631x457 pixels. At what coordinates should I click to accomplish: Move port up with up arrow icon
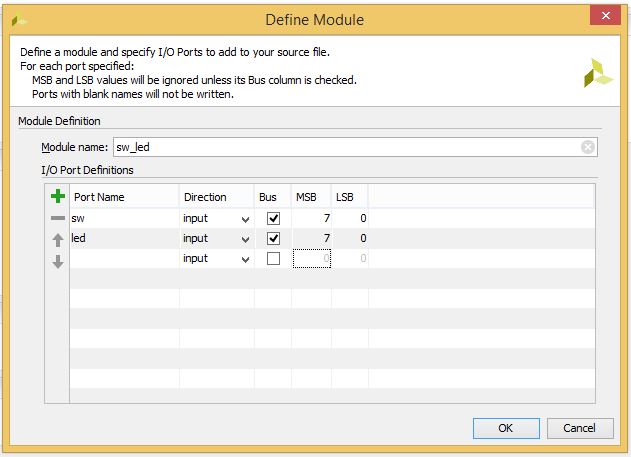point(58,240)
